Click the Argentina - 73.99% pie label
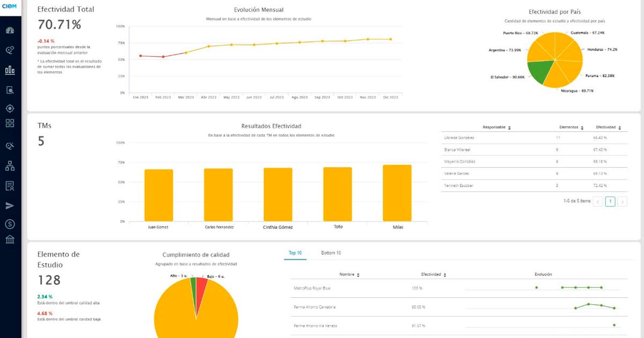The width and height of the screenshot is (644, 338). click(505, 50)
